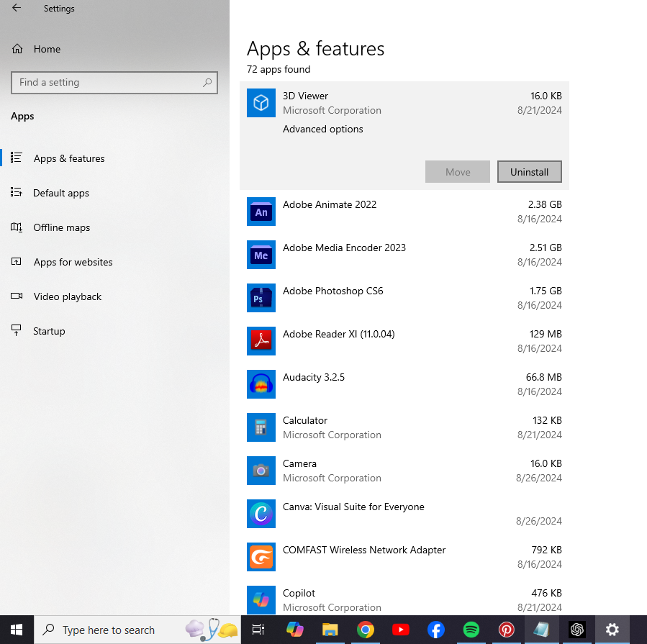Click the Apps & features list icon

[16, 158]
